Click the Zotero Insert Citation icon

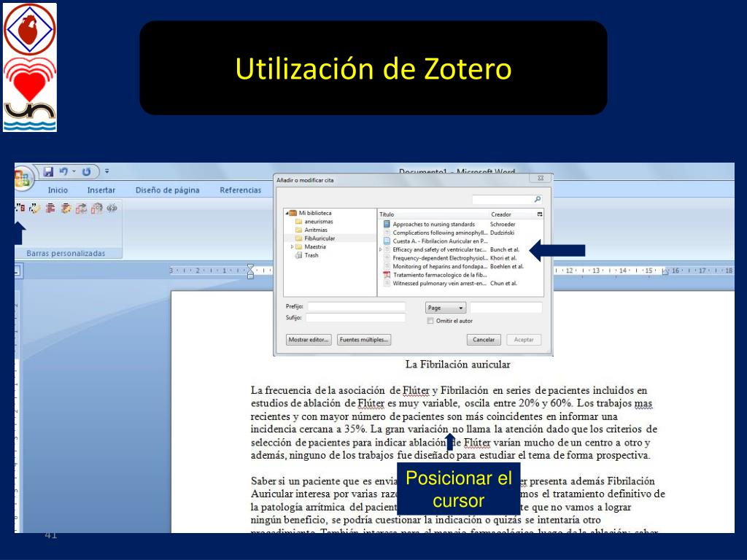[20, 208]
